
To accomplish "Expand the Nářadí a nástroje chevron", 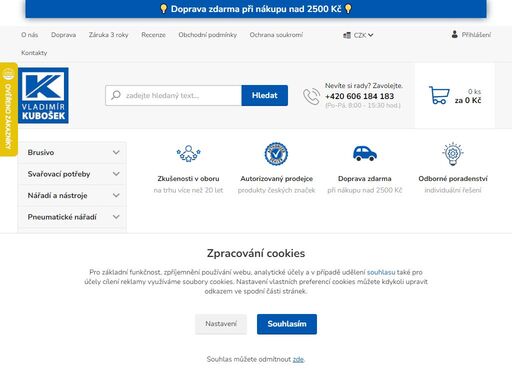I will (x=116, y=195).
